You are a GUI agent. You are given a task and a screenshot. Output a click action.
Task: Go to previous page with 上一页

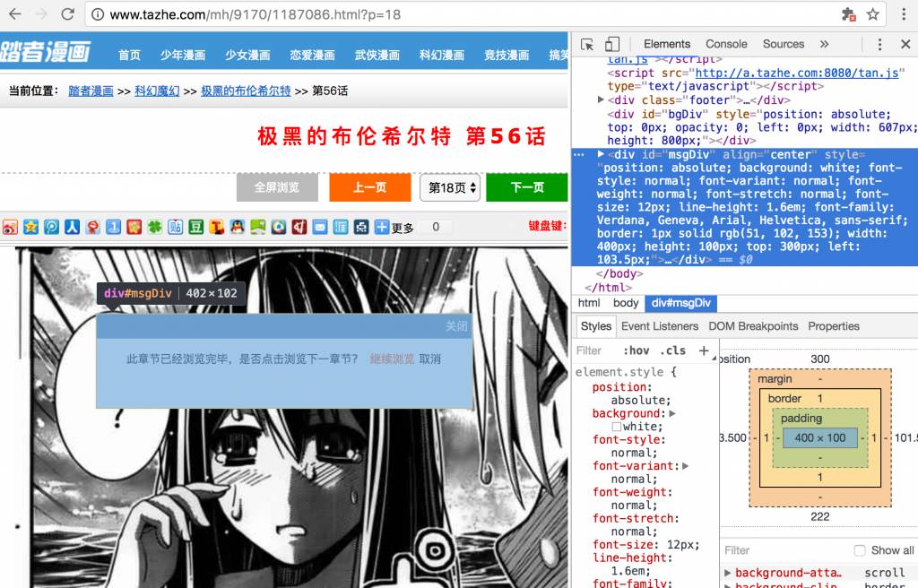[x=370, y=187]
